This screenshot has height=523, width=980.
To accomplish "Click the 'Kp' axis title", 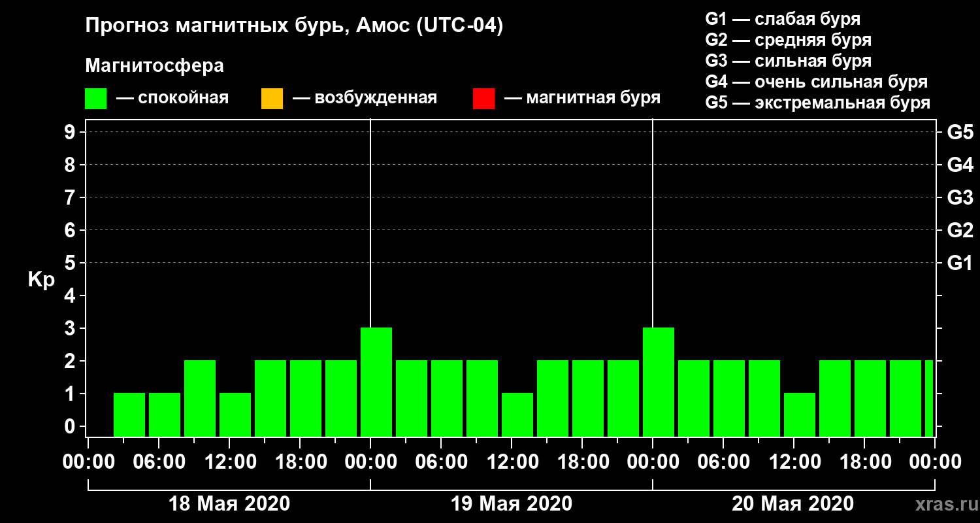I will [41, 280].
